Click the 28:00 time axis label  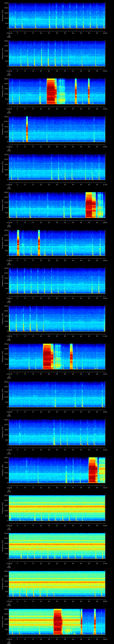(x=105, y=223)
